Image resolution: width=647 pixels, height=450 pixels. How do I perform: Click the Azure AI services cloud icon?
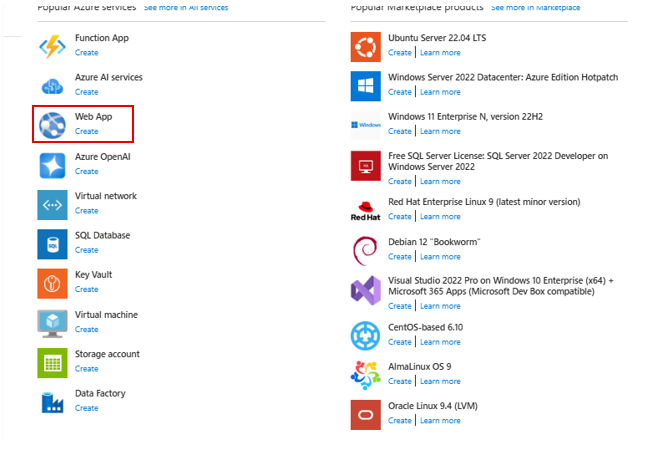click(x=52, y=86)
